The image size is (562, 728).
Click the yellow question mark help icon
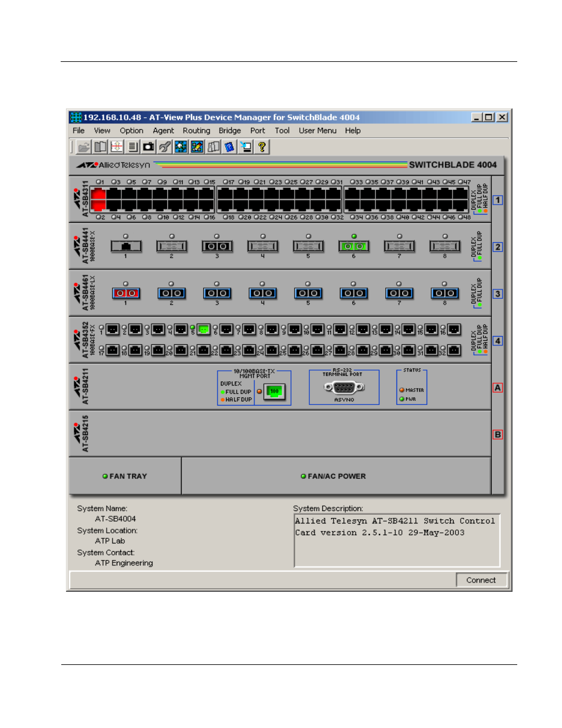coord(262,147)
